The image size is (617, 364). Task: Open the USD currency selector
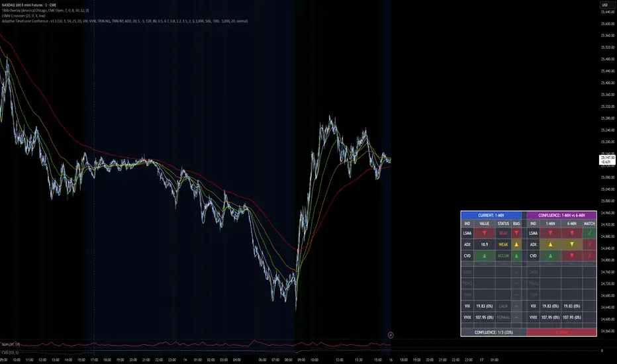pyautogui.click(x=604, y=5)
